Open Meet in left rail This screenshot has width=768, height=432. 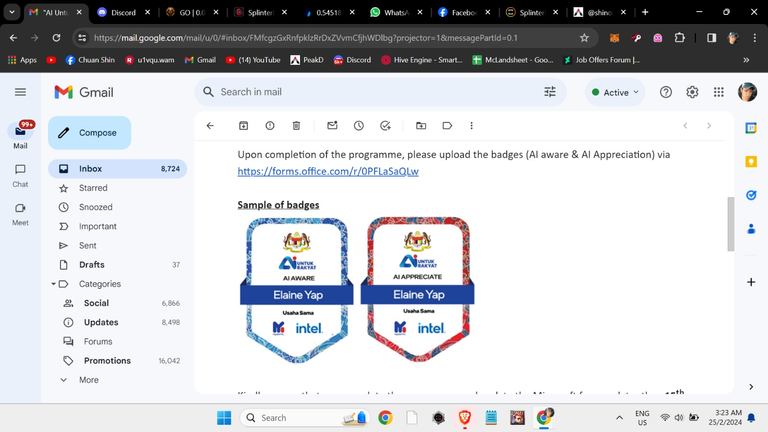tap(20, 214)
